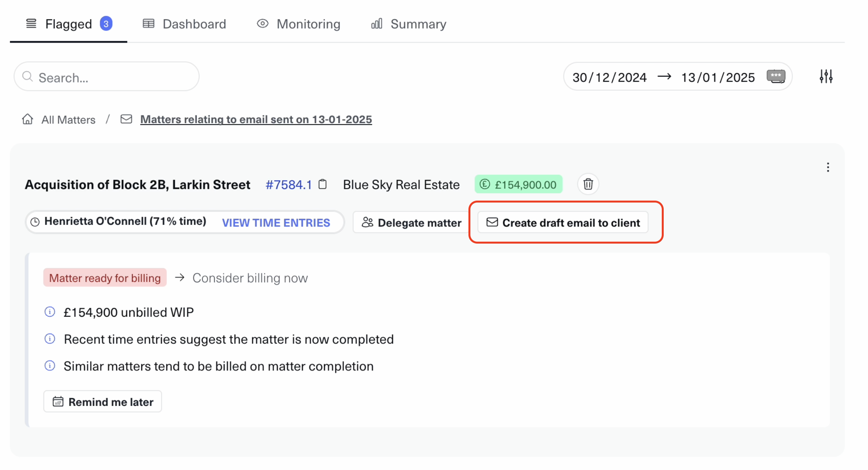Viewport: 868px width, 470px height.
Task: Select the Flagged tab
Action: point(68,24)
